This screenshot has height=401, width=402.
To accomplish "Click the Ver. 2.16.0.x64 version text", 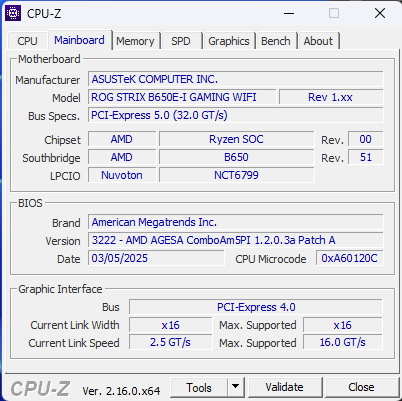I will 121,391.
